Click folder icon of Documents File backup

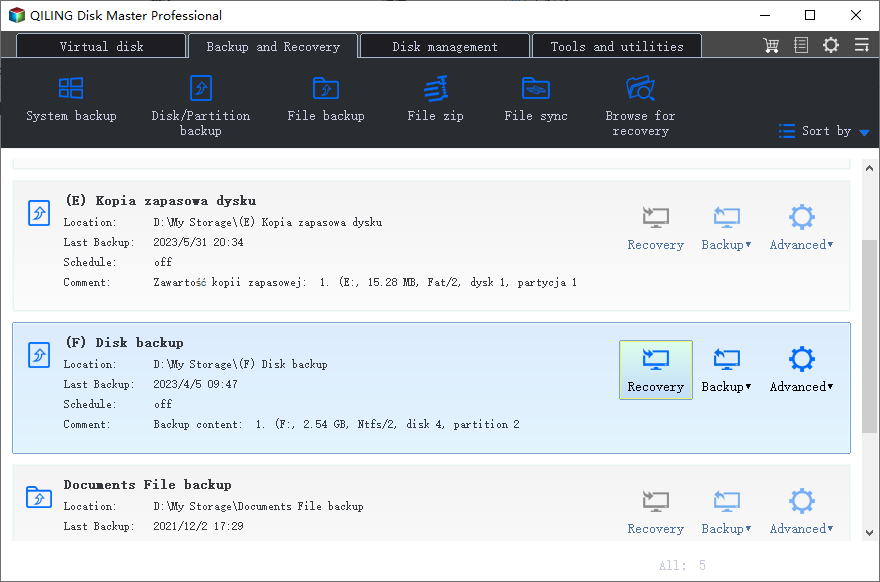39,497
